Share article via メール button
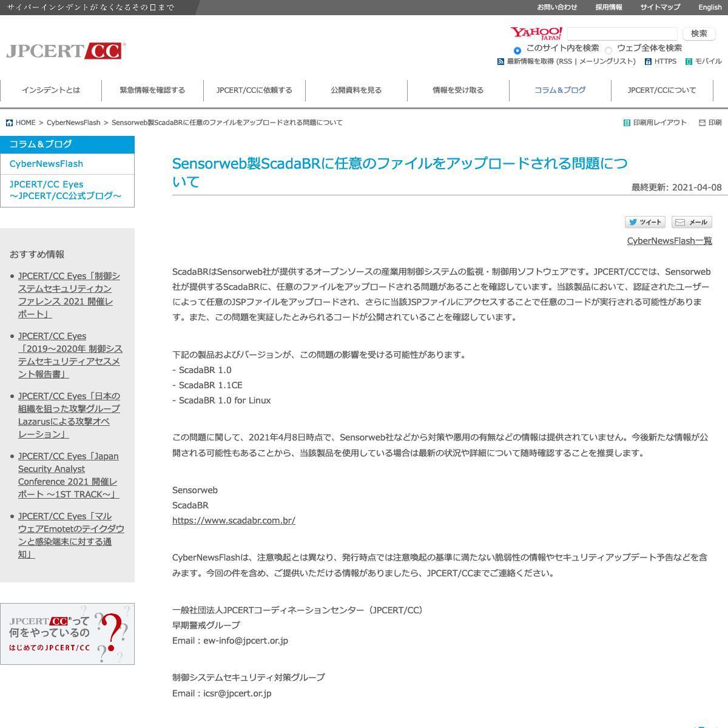728x728 pixels. pyautogui.click(x=692, y=222)
